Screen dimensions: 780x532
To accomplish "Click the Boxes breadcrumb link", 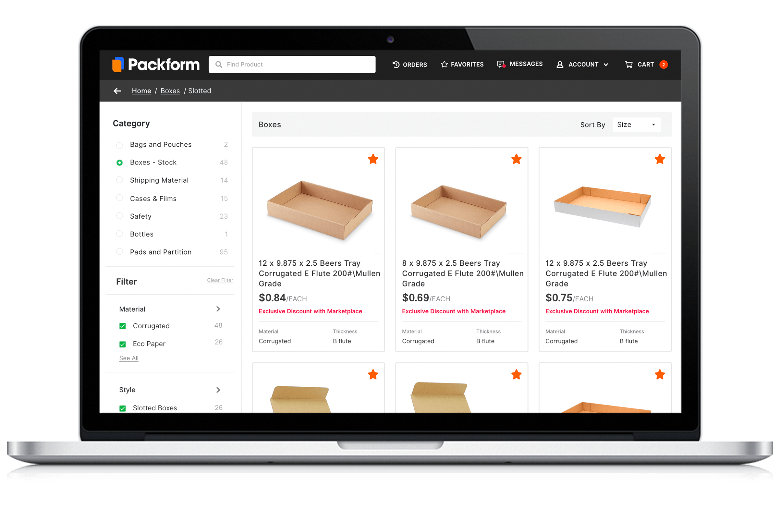I will (x=170, y=91).
